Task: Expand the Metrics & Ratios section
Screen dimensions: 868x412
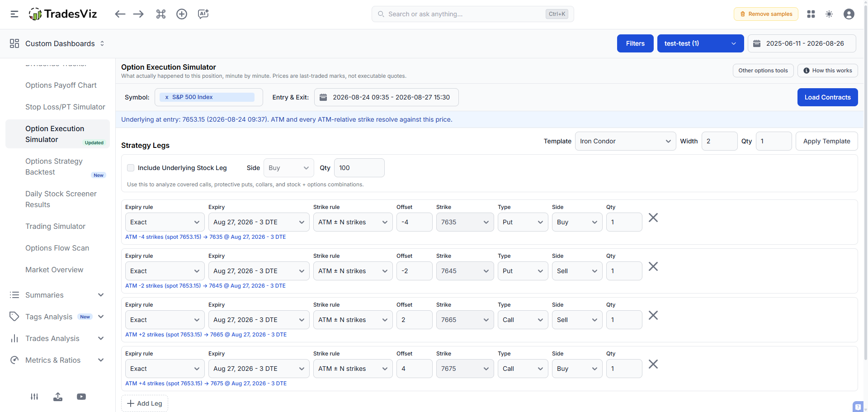Action: [101, 360]
